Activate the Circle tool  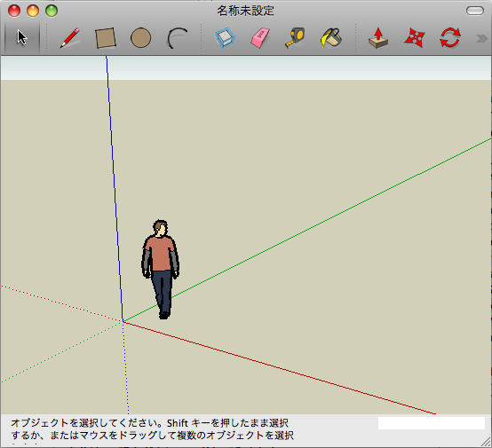tap(140, 38)
